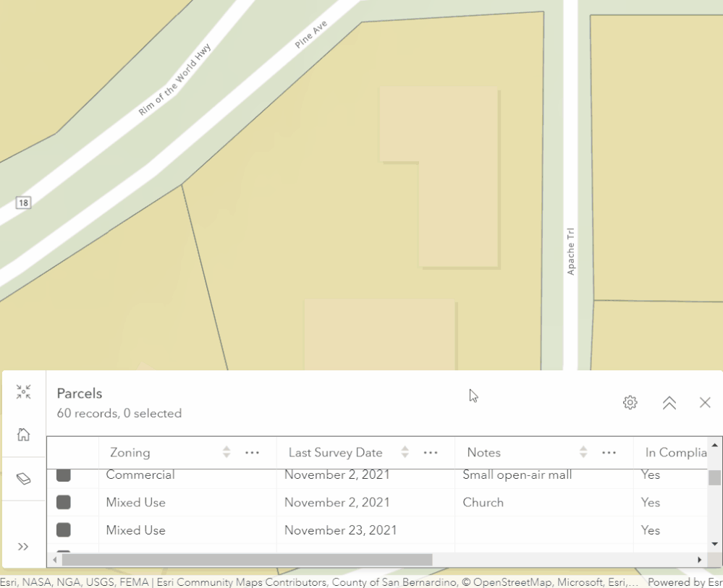
Task: Click the 'Apache Trl' road label
Action: (x=571, y=251)
